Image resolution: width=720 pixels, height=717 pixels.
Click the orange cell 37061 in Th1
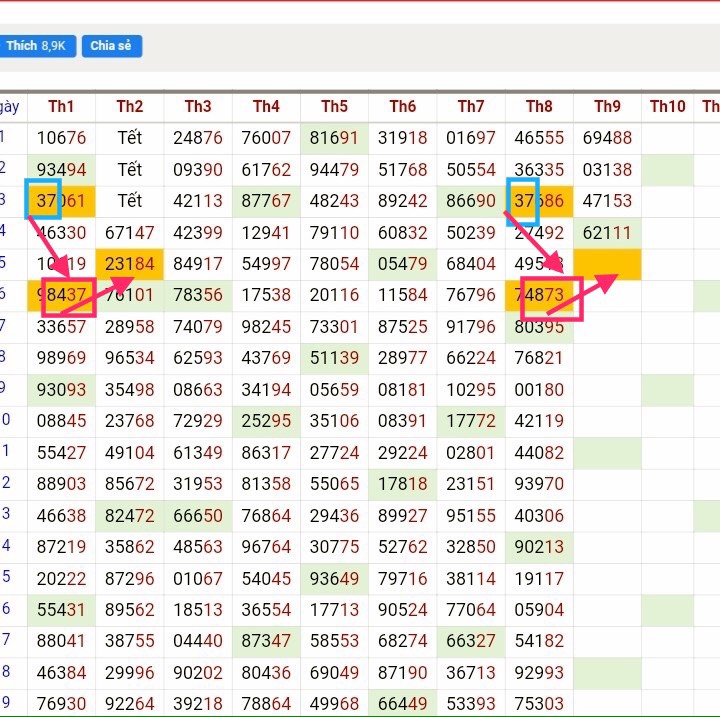coord(61,201)
